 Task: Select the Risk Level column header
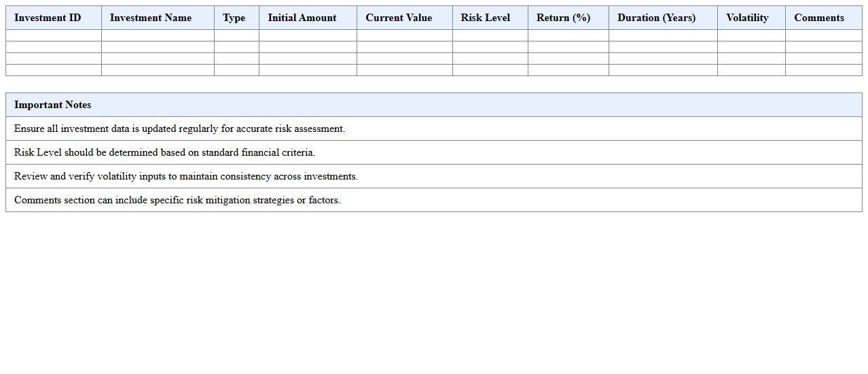coord(490,18)
